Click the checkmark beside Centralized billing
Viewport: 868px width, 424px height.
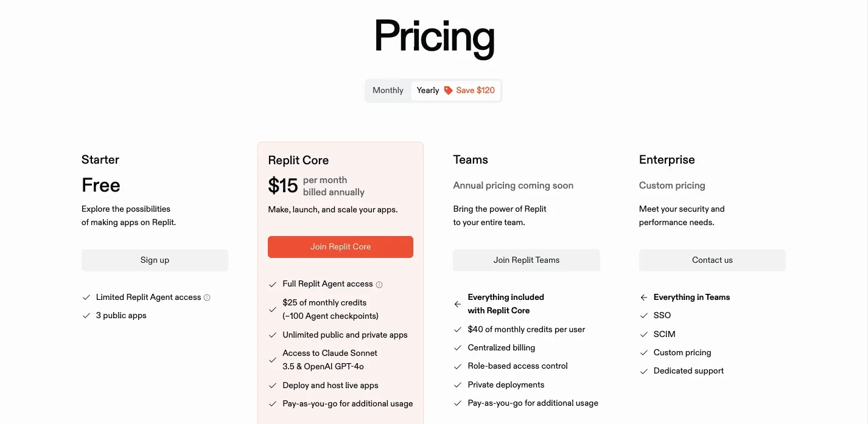point(457,347)
